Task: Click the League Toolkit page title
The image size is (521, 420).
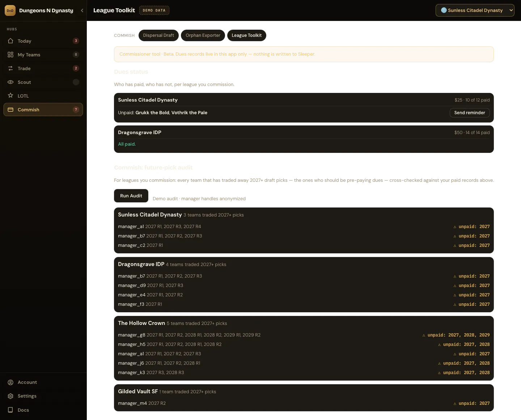Action: pyautogui.click(x=114, y=10)
